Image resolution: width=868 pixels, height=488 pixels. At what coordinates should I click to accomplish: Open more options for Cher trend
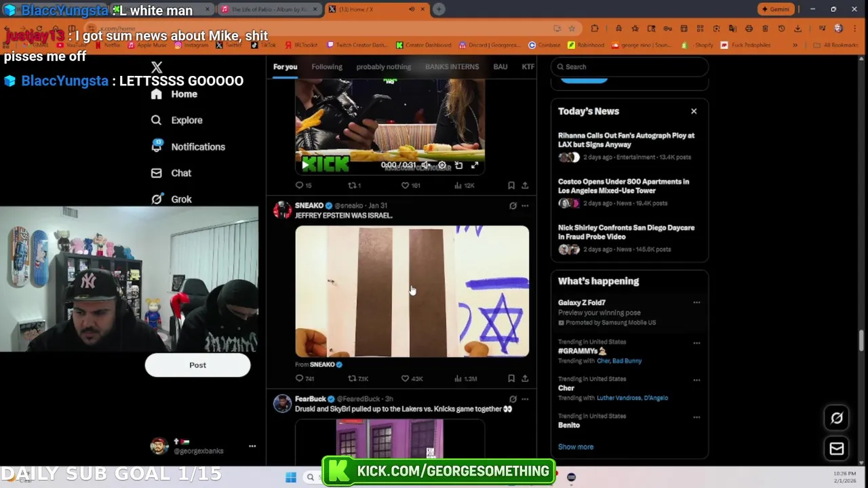(x=696, y=380)
